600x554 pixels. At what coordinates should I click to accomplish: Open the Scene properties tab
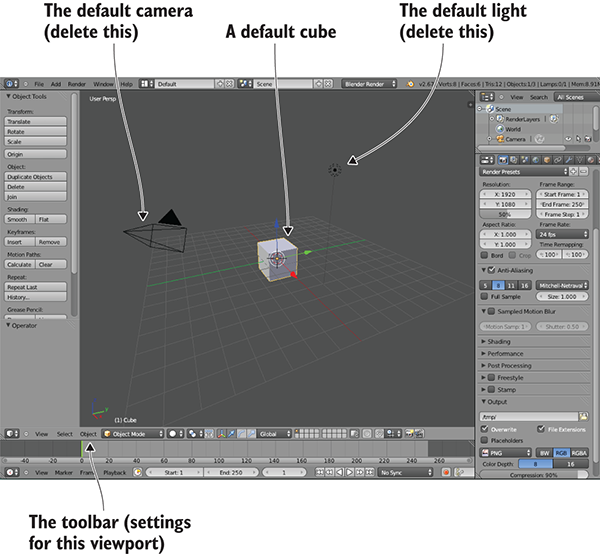tap(525, 160)
